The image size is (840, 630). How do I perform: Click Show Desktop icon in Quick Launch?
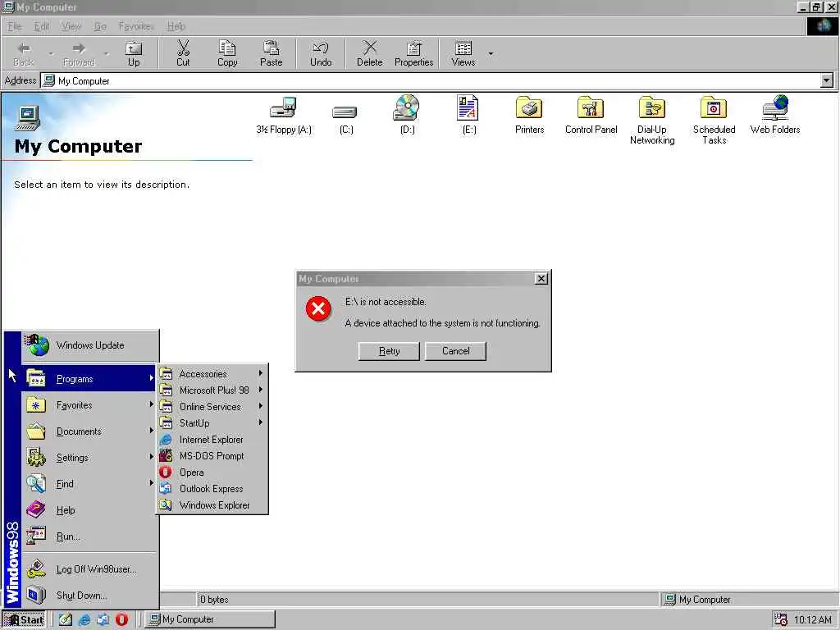point(66,619)
